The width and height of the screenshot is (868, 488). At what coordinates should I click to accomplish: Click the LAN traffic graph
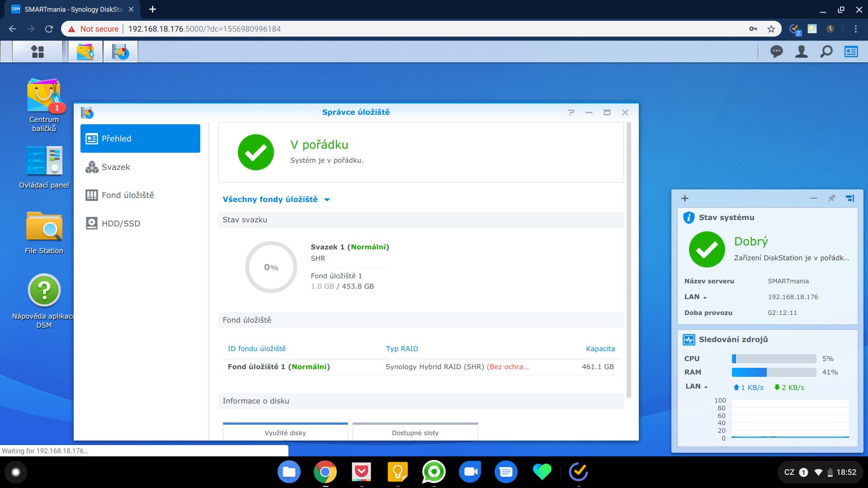click(790, 419)
